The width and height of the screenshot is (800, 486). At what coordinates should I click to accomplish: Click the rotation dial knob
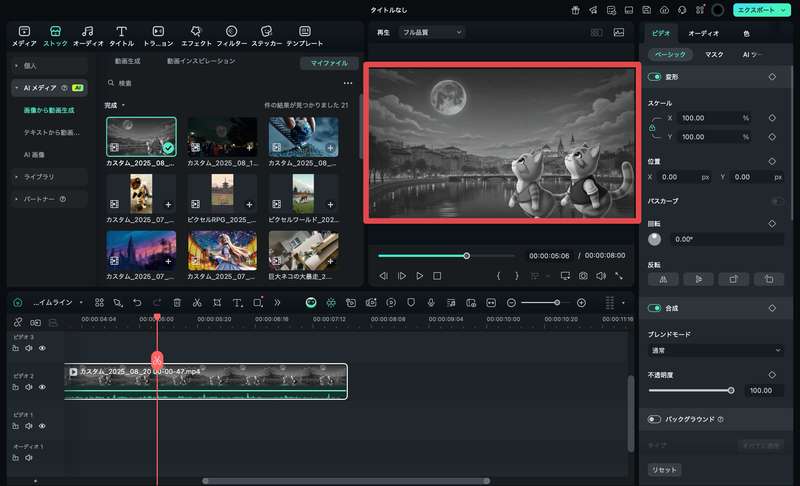655,239
